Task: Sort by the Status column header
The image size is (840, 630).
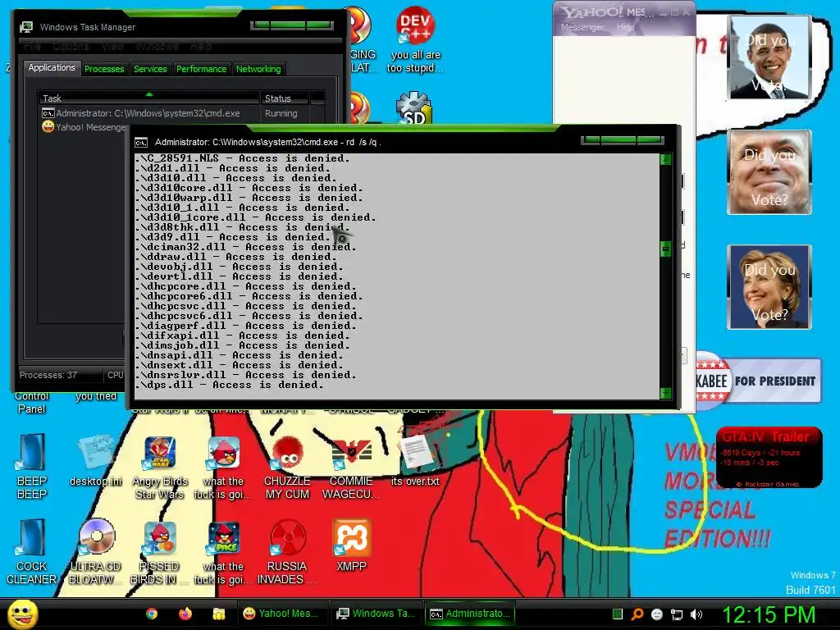Action: coord(285,98)
